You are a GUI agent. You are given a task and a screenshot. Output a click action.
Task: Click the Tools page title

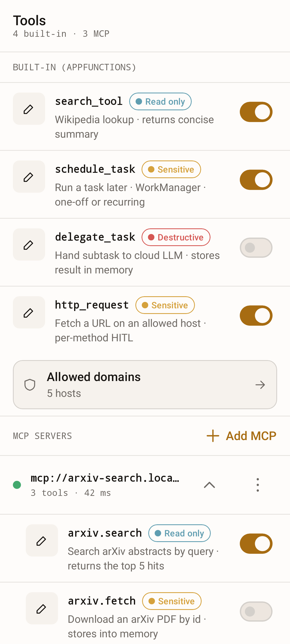pos(30,20)
